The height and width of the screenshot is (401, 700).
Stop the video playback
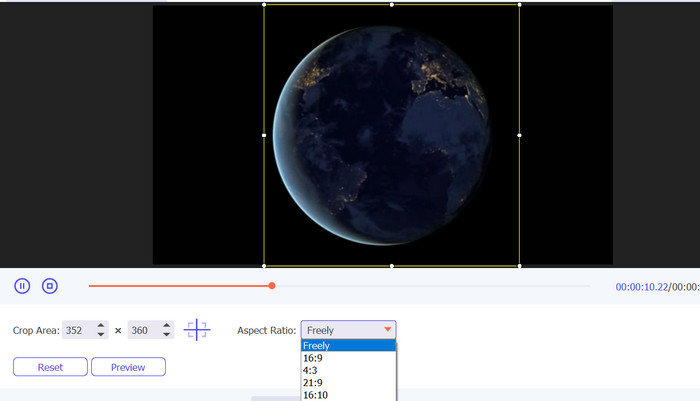tap(50, 286)
